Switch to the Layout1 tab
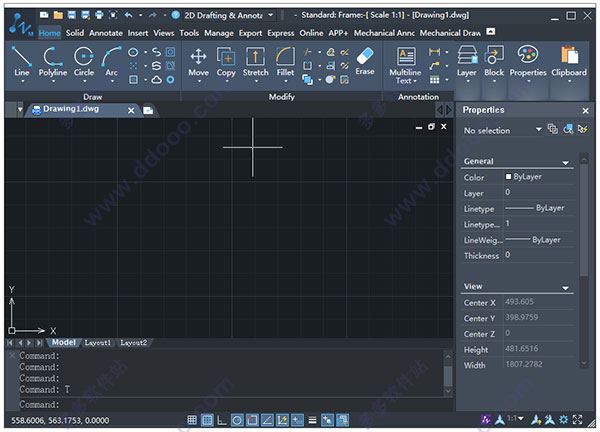Image resolution: width=600 pixels, height=432 pixels. point(98,343)
